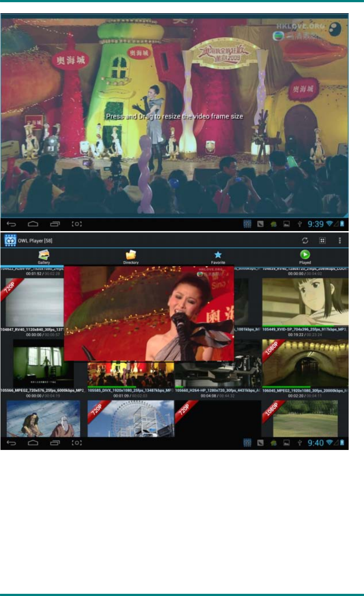The height and width of the screenshot is (596, 364).
Task: Switch OWL Player to grid view
Action: [x=322, y=240]
